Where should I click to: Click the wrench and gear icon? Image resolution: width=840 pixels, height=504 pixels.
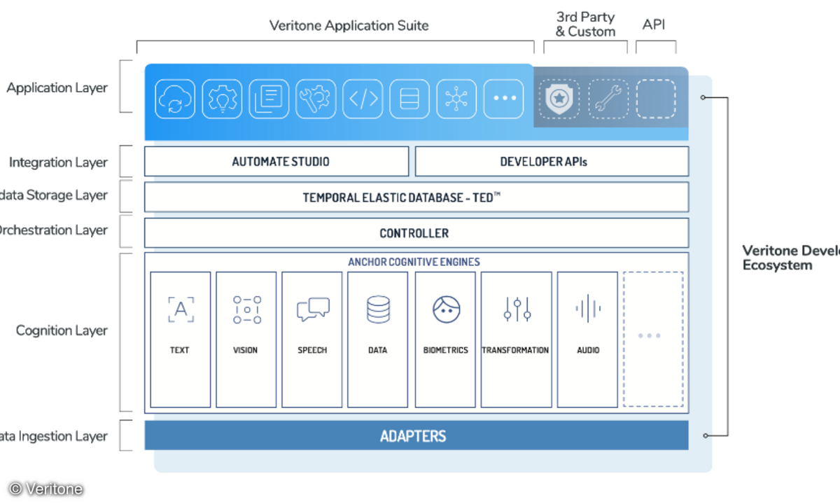pos(316,99)
